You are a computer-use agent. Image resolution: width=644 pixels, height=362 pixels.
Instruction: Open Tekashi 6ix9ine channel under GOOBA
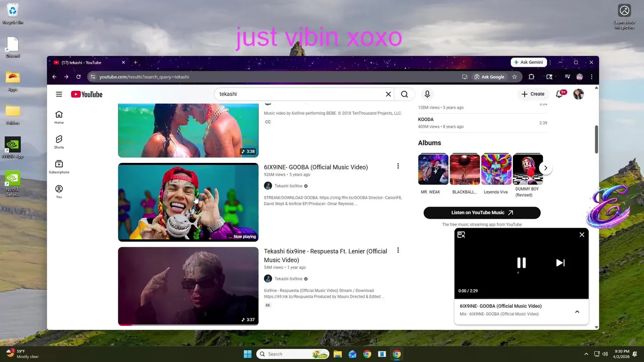click(x=288, y=186)
